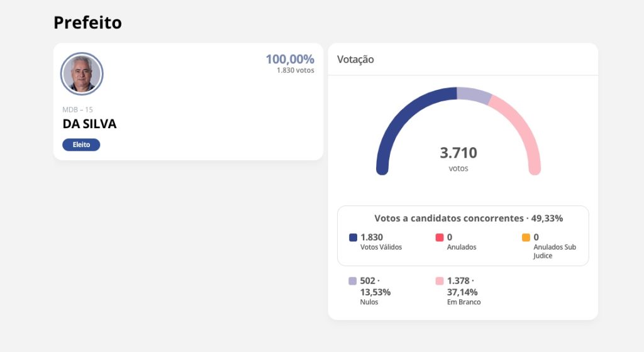Click the 3.710 votos total in gauge
Viewport: 644px width, 352px height.
click(458, 153)
